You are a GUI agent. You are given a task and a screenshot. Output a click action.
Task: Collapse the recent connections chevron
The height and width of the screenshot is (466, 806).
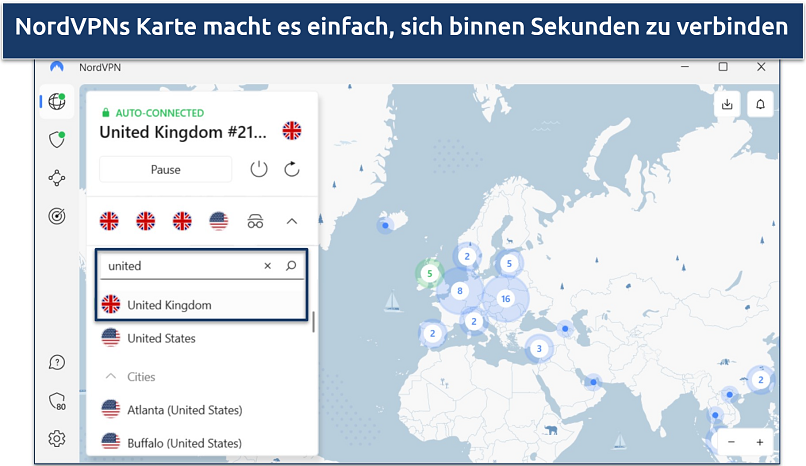pos(292,221)
